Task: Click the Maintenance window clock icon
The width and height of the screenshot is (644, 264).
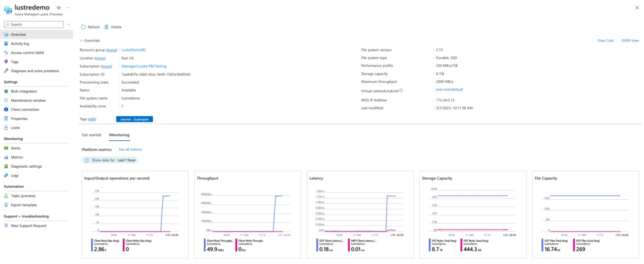Action: tap(6, 100)
